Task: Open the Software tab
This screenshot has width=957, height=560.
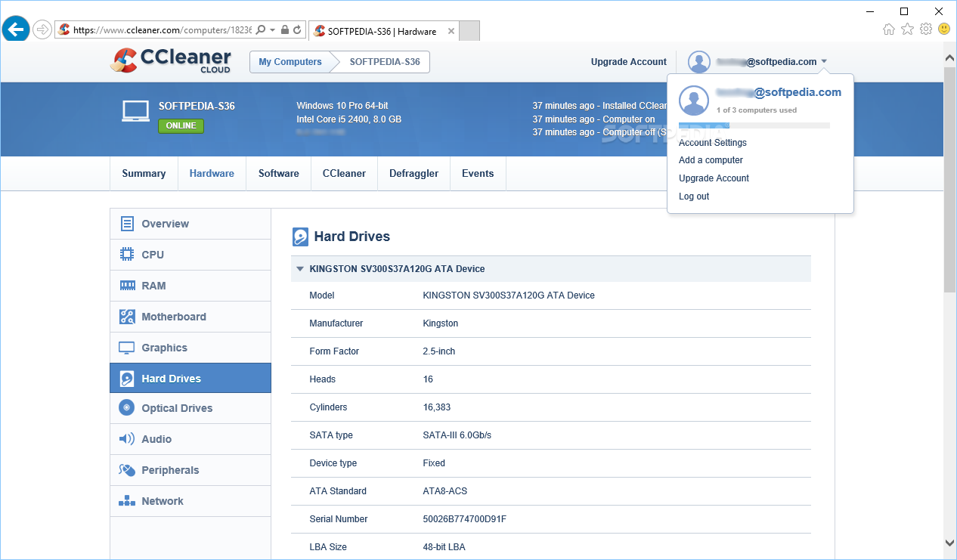Action: 279,173
